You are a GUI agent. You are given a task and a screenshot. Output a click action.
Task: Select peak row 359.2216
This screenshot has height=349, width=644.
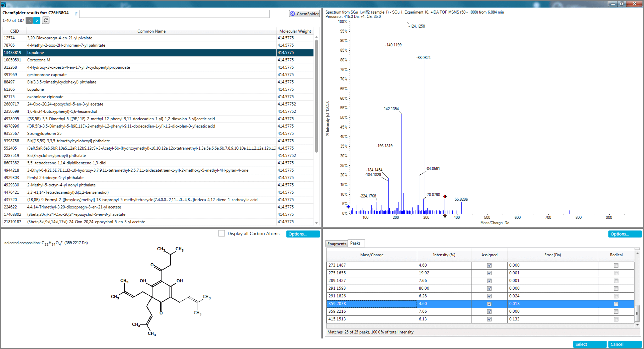480,312
